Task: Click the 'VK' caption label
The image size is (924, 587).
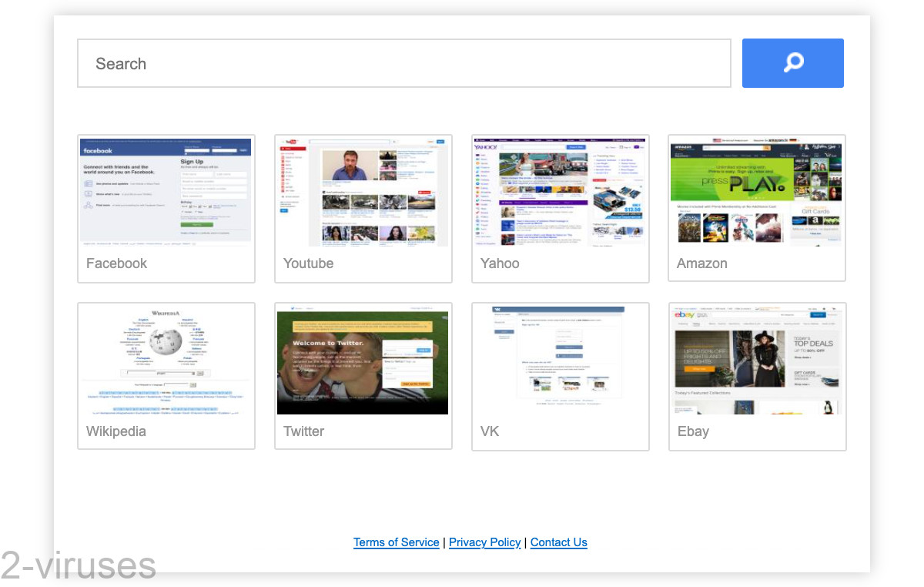Action: pyautogui.click(x=489, y=431)
